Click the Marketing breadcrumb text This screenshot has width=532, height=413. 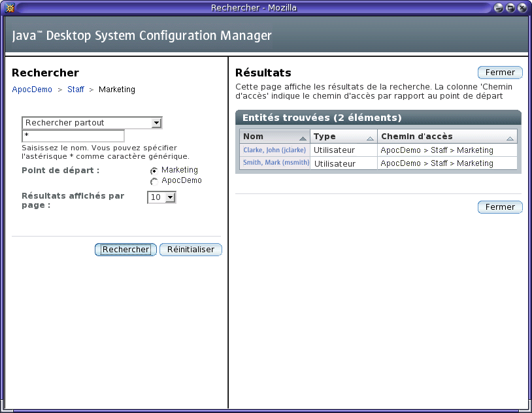click(117, 90)
